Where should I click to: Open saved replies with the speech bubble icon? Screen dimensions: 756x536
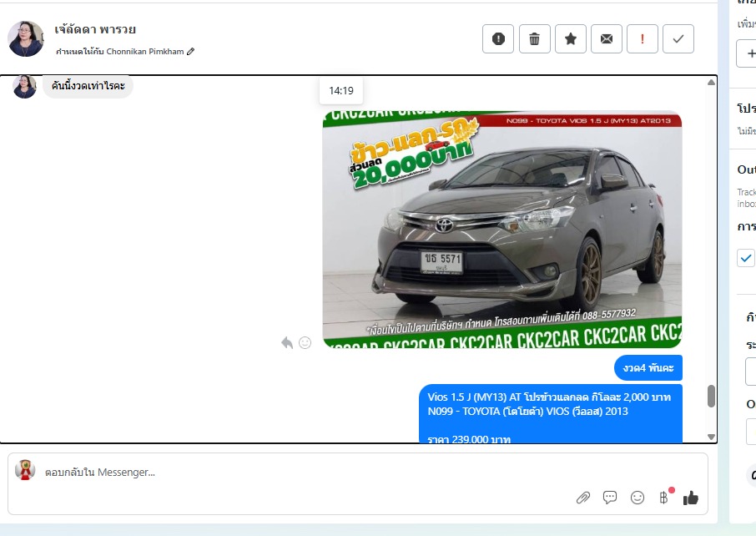click(610, 498)
